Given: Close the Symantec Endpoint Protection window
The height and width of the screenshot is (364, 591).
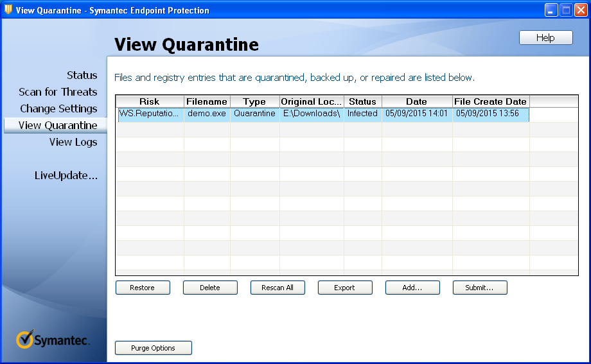Looking at the screenshot, I should coord(581,10).
